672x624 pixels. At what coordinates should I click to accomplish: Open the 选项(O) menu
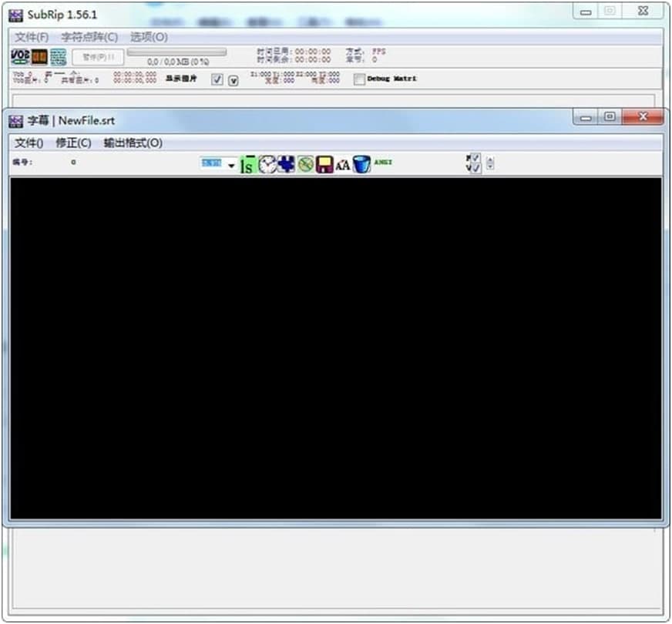[150, 36]
